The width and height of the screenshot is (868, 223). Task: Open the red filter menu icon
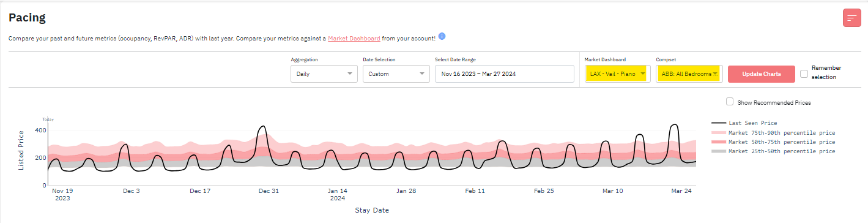tap(851, 18)
